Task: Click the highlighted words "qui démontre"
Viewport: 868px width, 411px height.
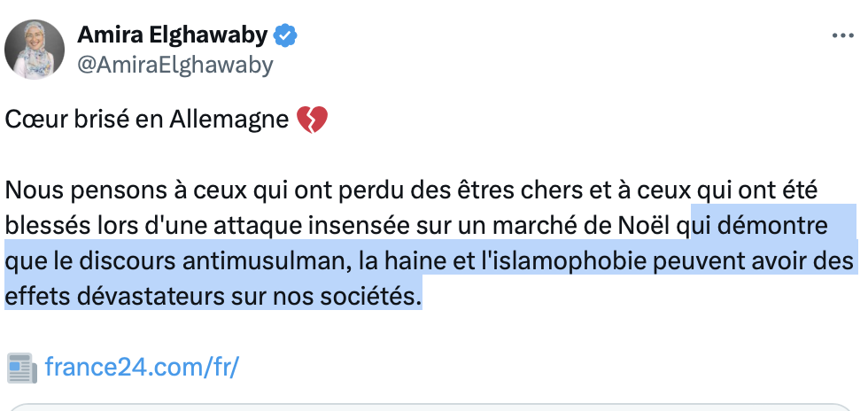Action: tap(758, 227)
